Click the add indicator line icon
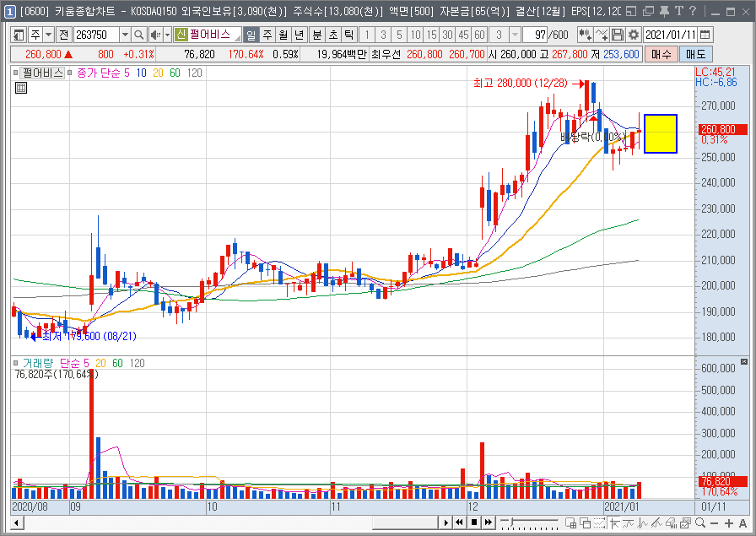The image size is (756, 536). click(x=602, y=35)
